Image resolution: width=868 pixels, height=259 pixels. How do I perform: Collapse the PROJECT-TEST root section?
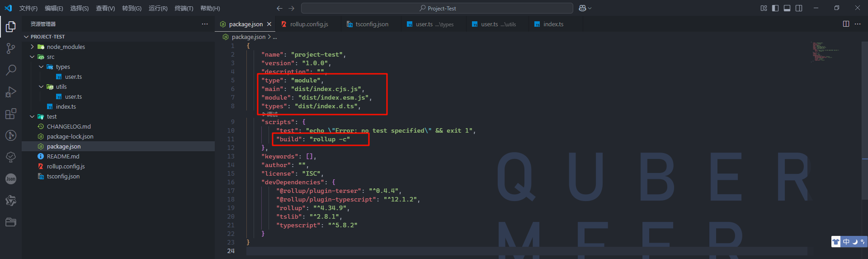(x=26, y=37)
